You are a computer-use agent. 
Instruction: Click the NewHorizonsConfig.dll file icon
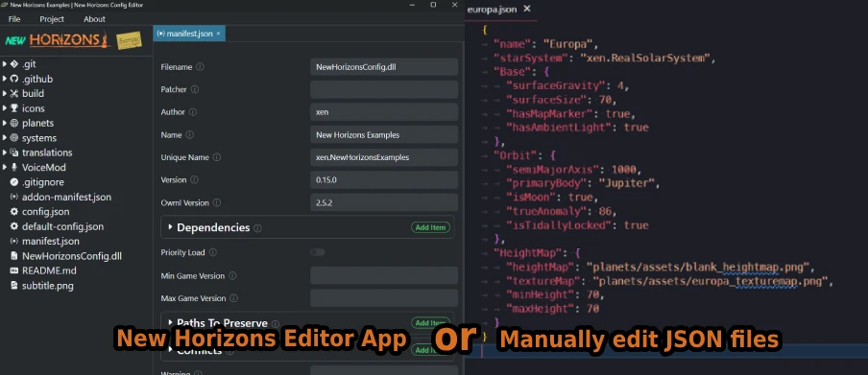[x=13, y=256]
